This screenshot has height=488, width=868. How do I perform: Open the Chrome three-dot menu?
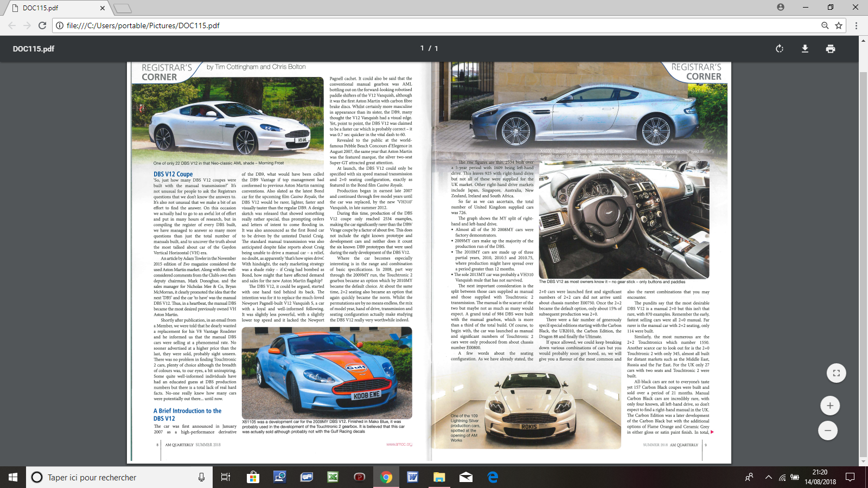856,25
